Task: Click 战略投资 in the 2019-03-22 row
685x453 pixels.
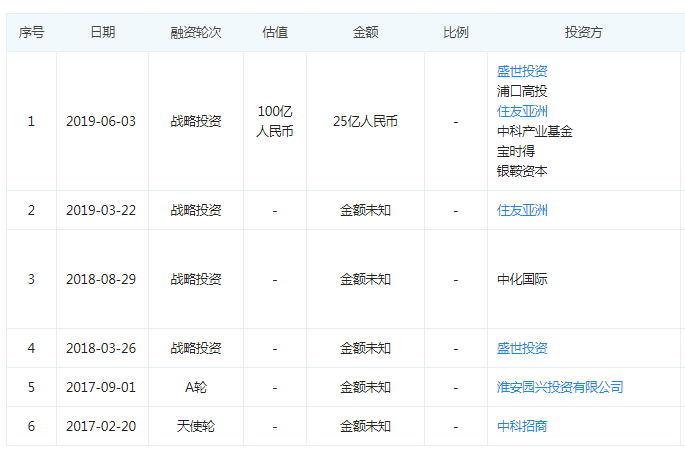Action: click(x=196, y=211)
